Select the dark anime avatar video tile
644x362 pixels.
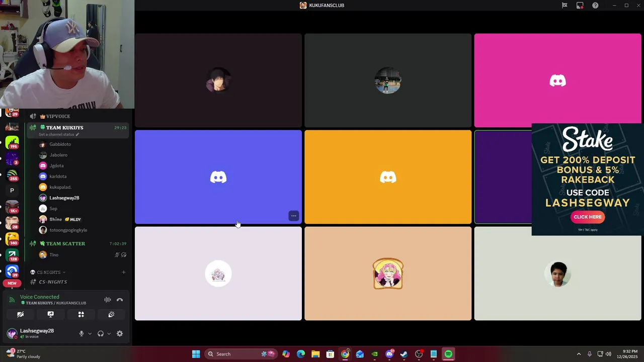tap(218, 80)
